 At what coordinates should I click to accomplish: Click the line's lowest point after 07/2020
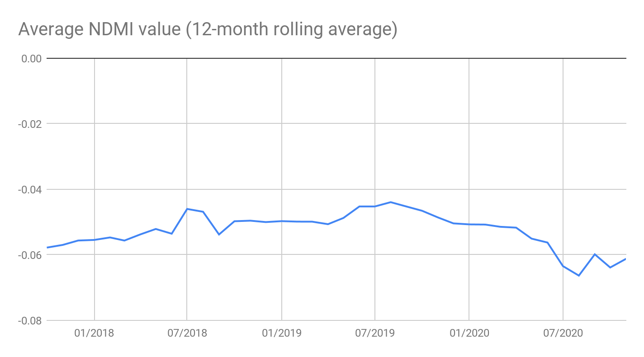[578, 275]
